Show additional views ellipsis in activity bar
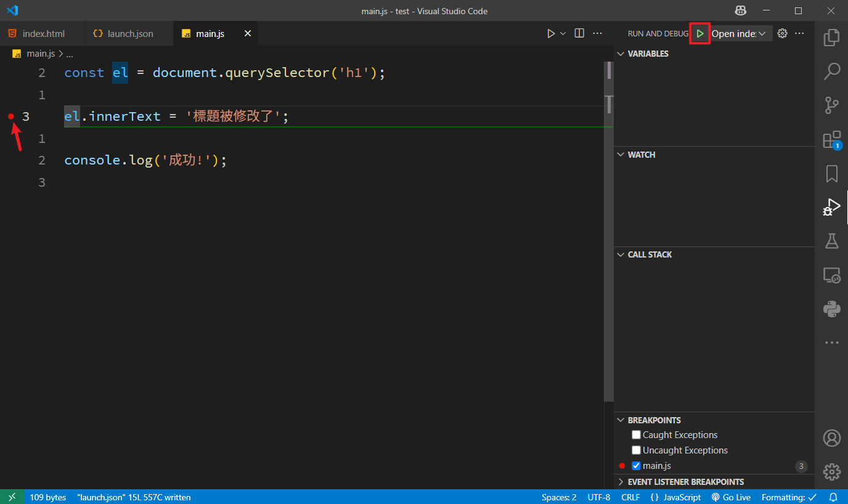The image size is (848, 504). point(831,343)
